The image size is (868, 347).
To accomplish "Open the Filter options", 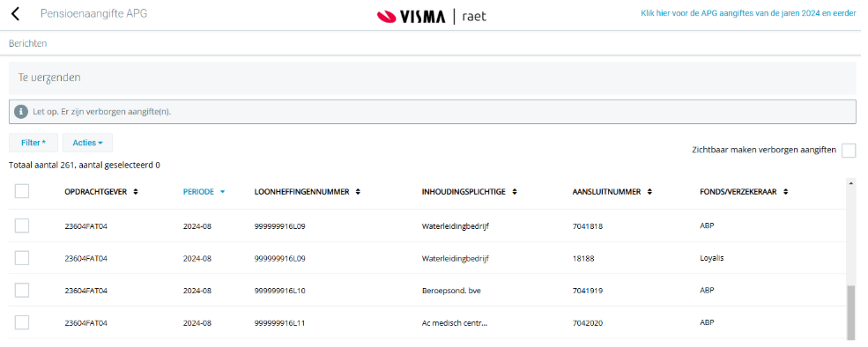I will pos(33,143).
